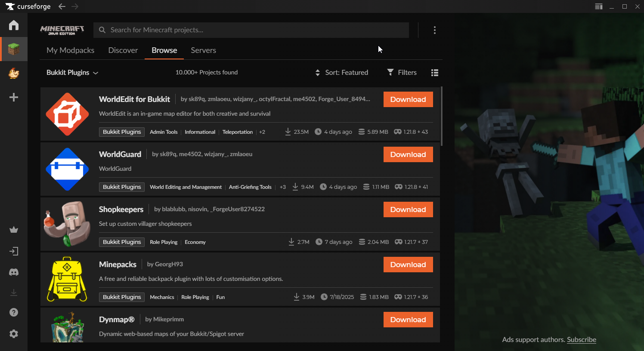Open the WorldEdit for Bukkit project icon
644x351 pixels.
pos(67,114)
